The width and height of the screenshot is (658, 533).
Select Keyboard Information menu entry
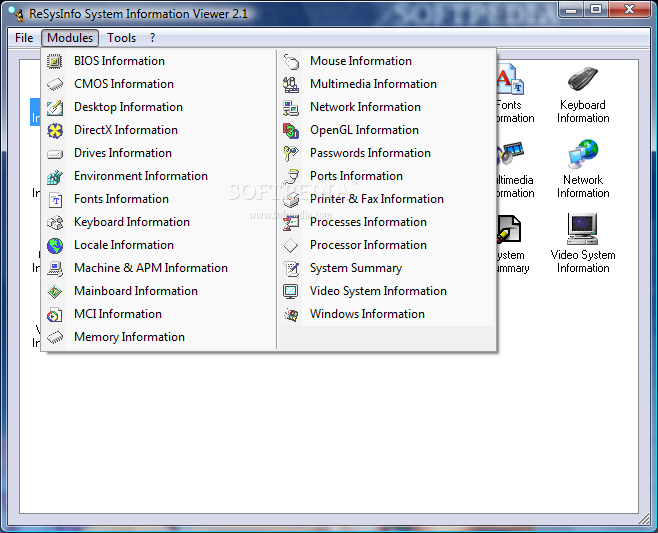[159, 222]
